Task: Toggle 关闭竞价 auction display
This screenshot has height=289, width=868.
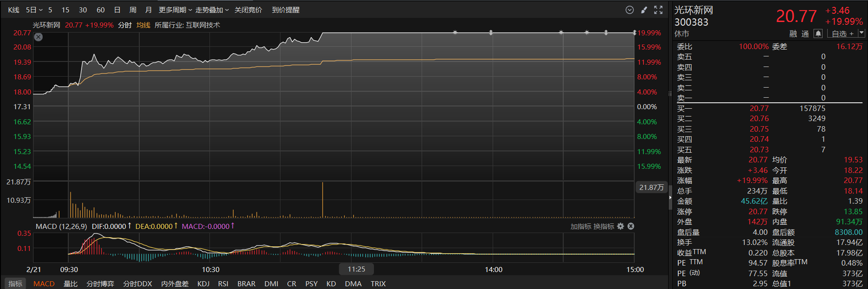Action: click(x=248, y=10)
